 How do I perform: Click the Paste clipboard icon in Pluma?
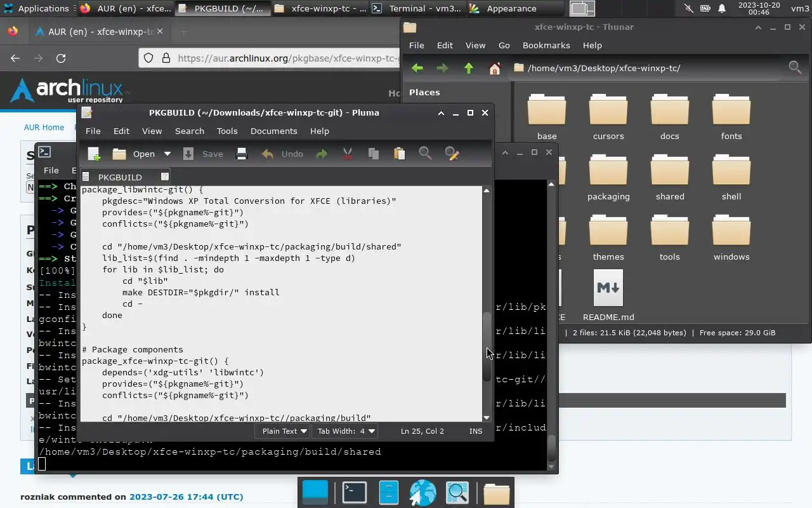[399, 154]
